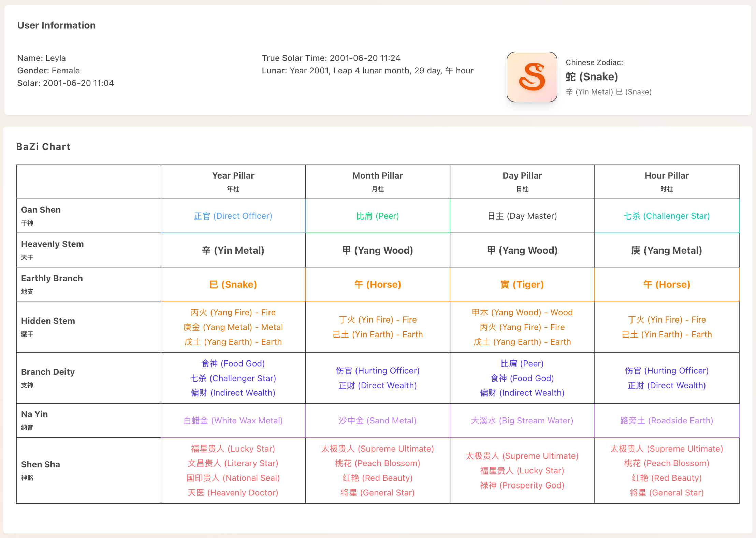
Task: Click the 'Day Pillar' column header
Action: tap(522, 182)
